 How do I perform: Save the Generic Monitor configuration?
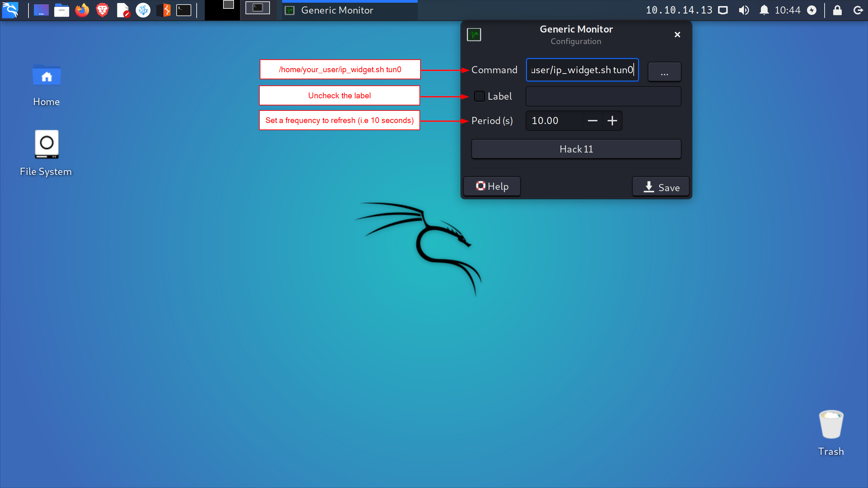[661, 187]
